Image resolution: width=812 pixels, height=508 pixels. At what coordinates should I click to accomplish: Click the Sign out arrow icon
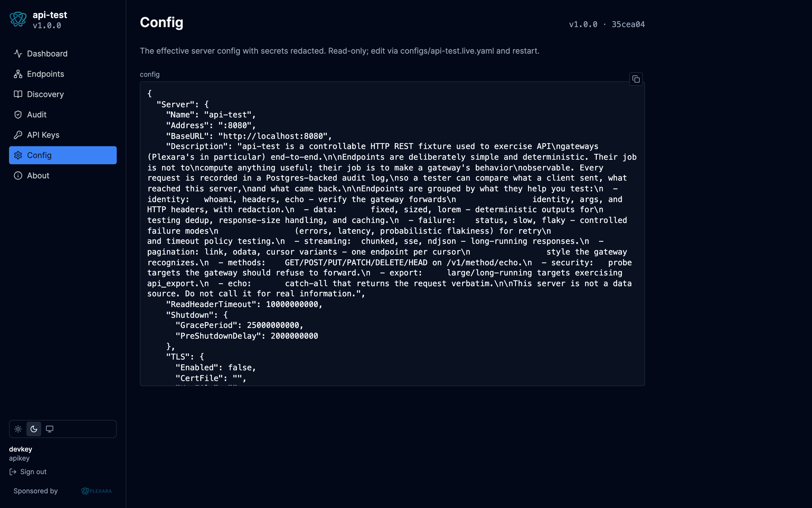tap(13, 472)
